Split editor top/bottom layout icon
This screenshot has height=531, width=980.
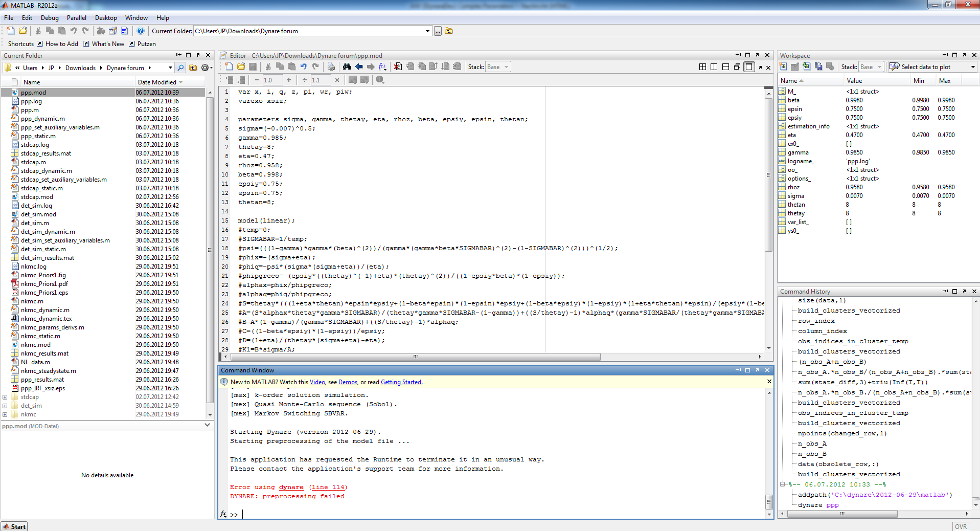click(x=725, y=67)
